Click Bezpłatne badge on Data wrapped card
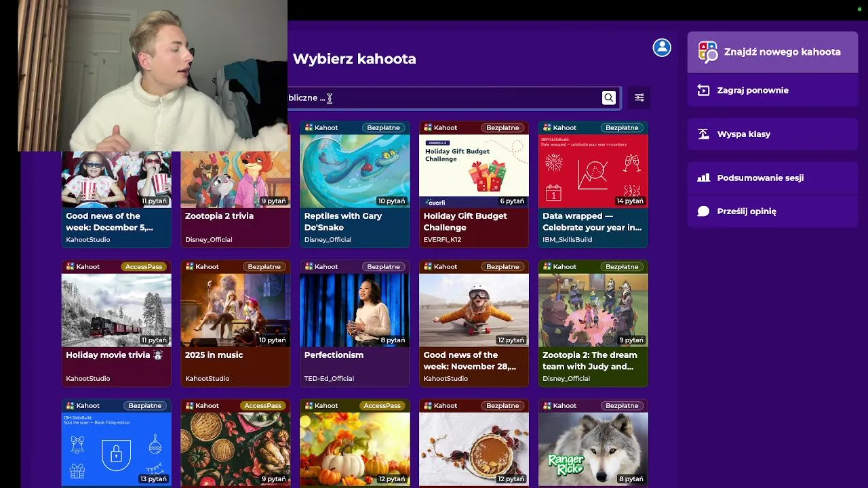The height and width of the screenshot is (488, 868). [622, 127]
